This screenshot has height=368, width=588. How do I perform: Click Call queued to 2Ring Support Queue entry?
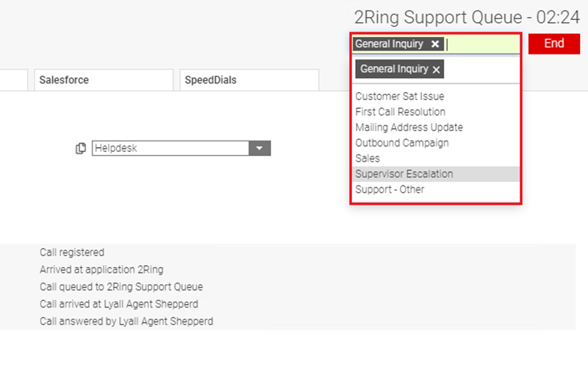[121, 287]
